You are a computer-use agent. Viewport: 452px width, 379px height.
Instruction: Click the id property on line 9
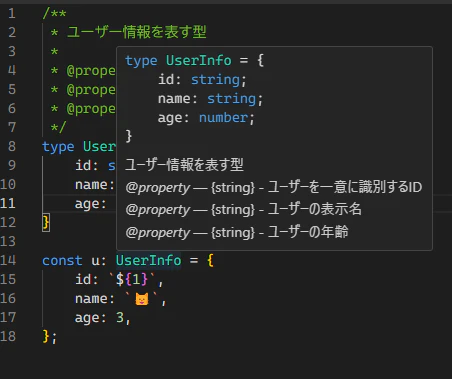click(83, 165)
